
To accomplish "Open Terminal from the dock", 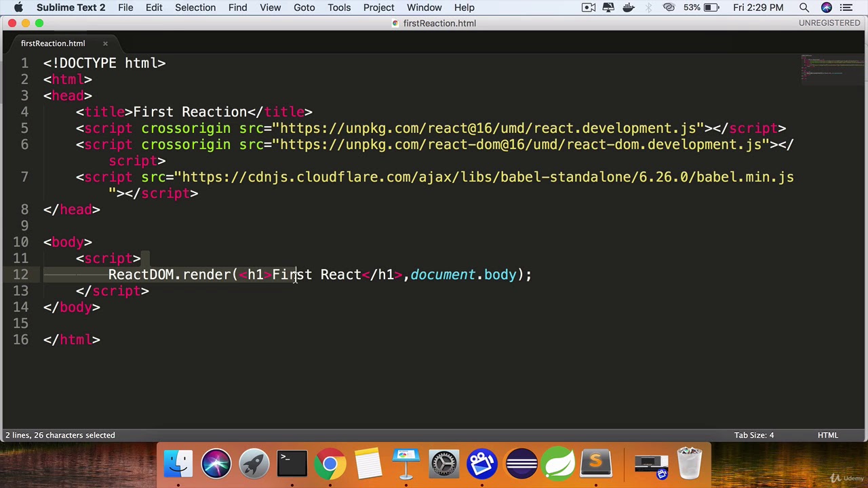I will [292, 464].
